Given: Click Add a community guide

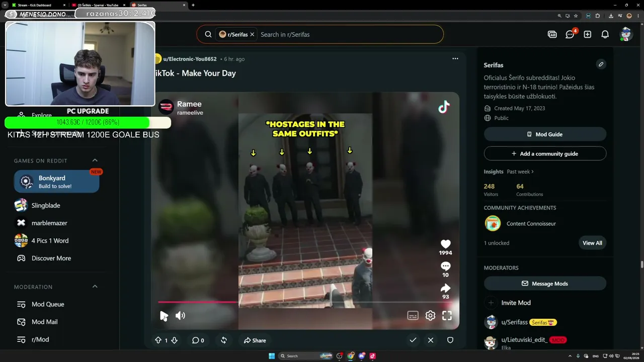Looking at the screenshot, I should click(545, 153).
